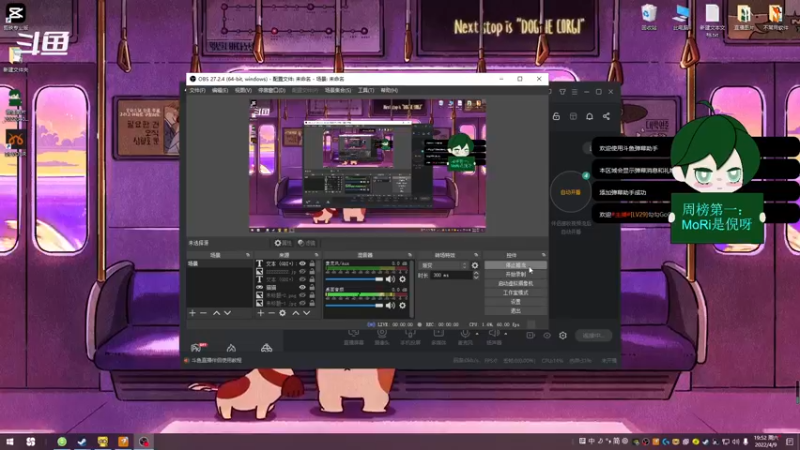Click the lock icon in Douyu panel
Image resolution: width=800 pixels, height=450 pixels.
[x=556, y=116]
